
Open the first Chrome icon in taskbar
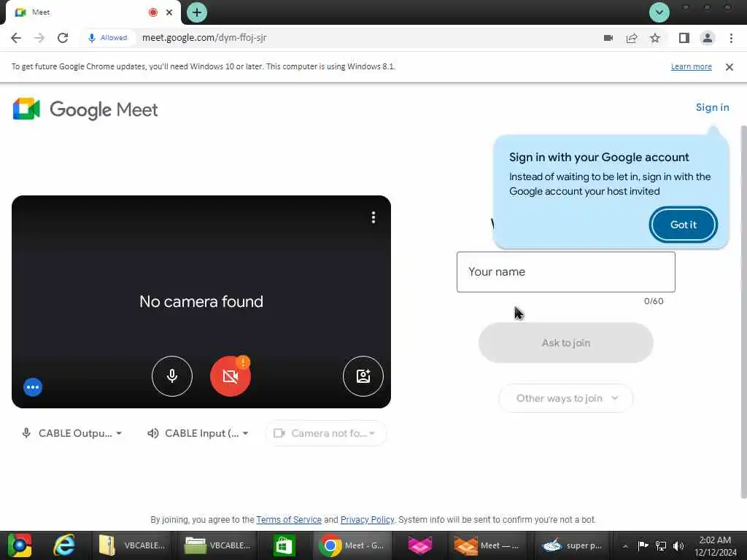pyautogui.click(x=20, y=545)
